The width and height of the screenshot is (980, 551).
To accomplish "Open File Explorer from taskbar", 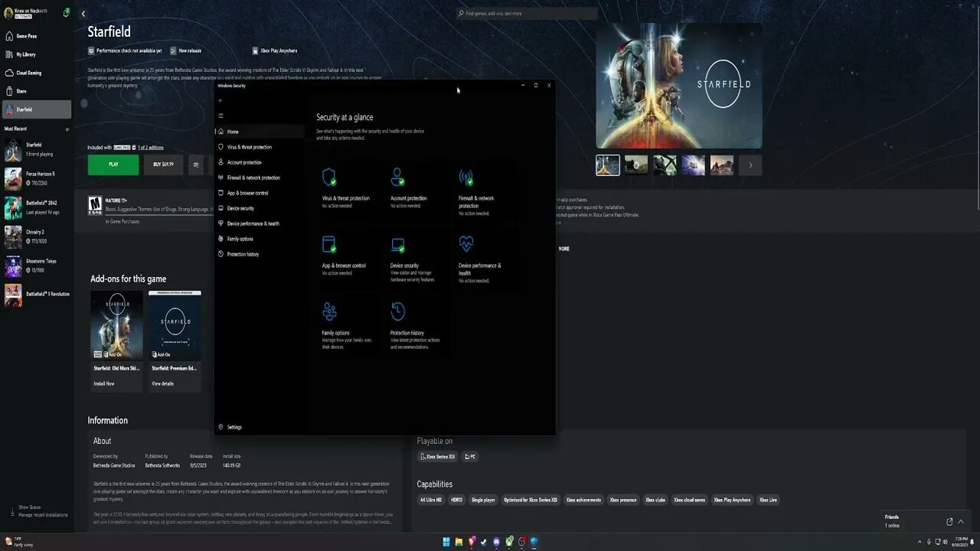I will coord(459,542).
